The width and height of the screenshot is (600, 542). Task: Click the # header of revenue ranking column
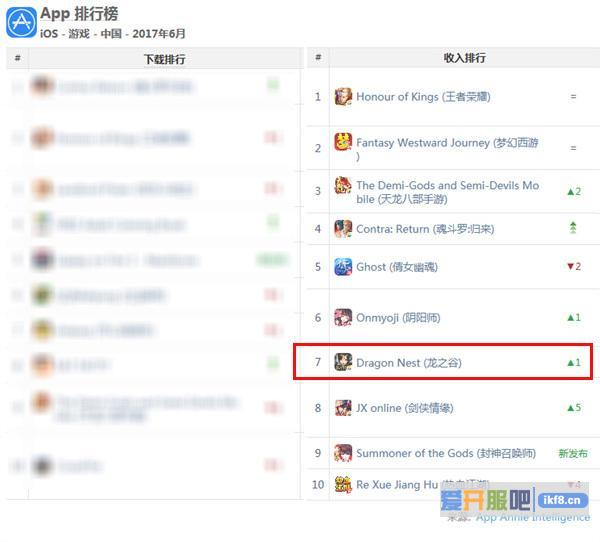point(318,57)
